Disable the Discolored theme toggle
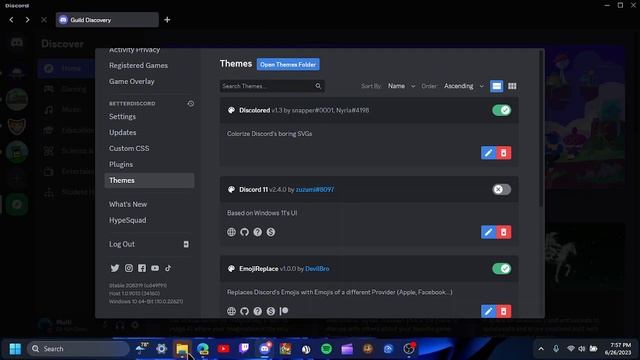Image resolution: width=640 pixels, height=360 pixels. [501, 110]
